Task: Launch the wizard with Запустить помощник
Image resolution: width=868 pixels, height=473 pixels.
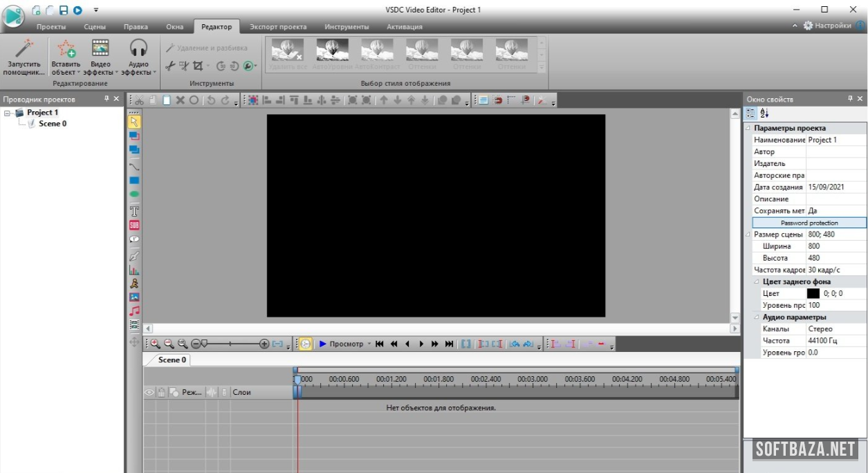Action: pyautogui.click(x=24, y=57)
